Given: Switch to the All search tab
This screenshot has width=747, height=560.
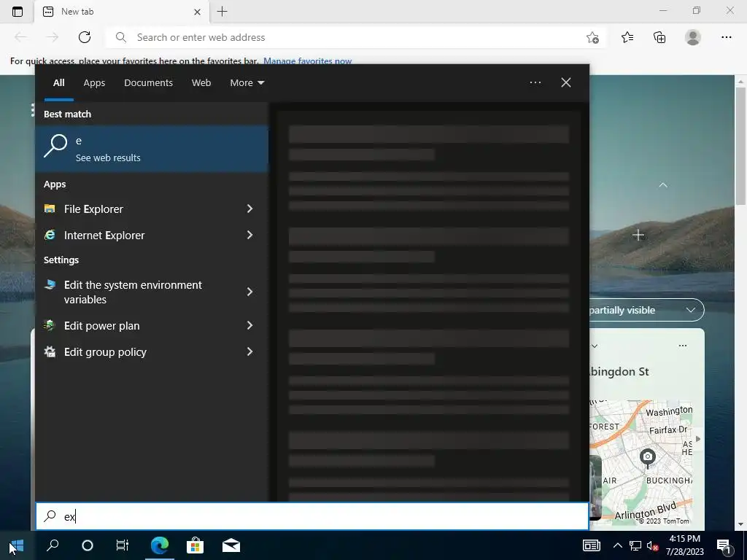Looking at the screenshot, I should [58, 83].
